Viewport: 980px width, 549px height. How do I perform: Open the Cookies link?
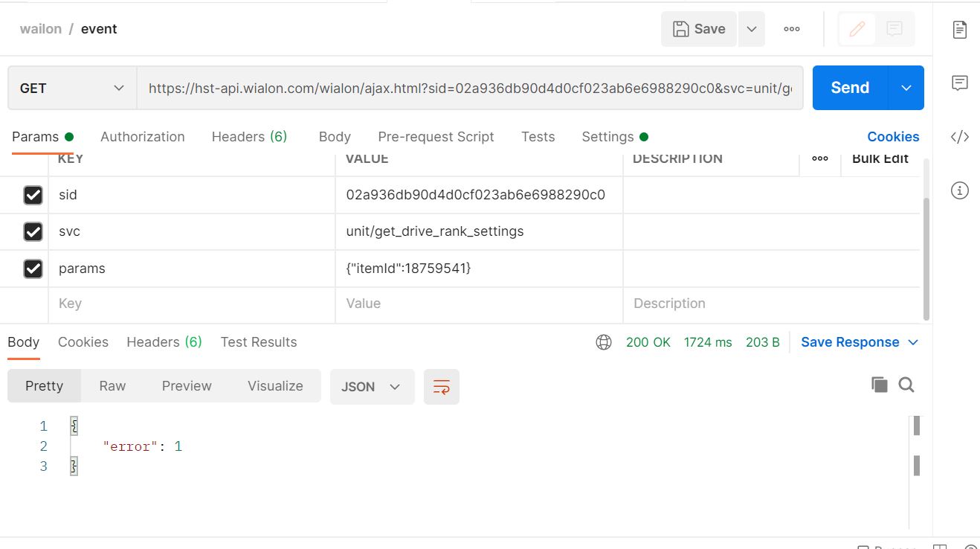[x=892, y=137]
